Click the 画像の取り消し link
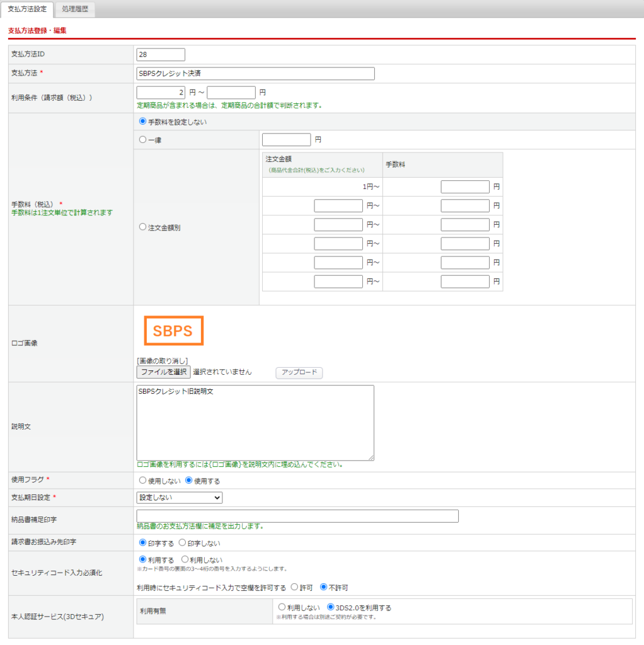 (x=163, y=361)
